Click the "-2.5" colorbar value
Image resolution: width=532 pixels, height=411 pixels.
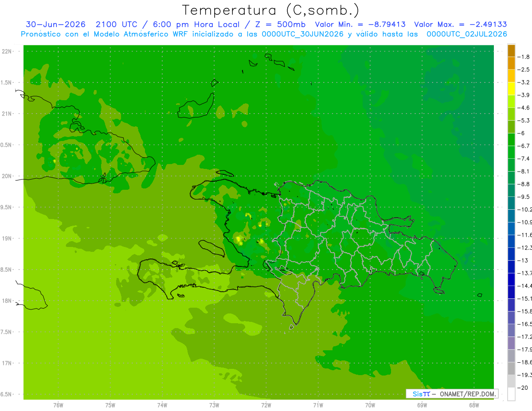(524, 70)
